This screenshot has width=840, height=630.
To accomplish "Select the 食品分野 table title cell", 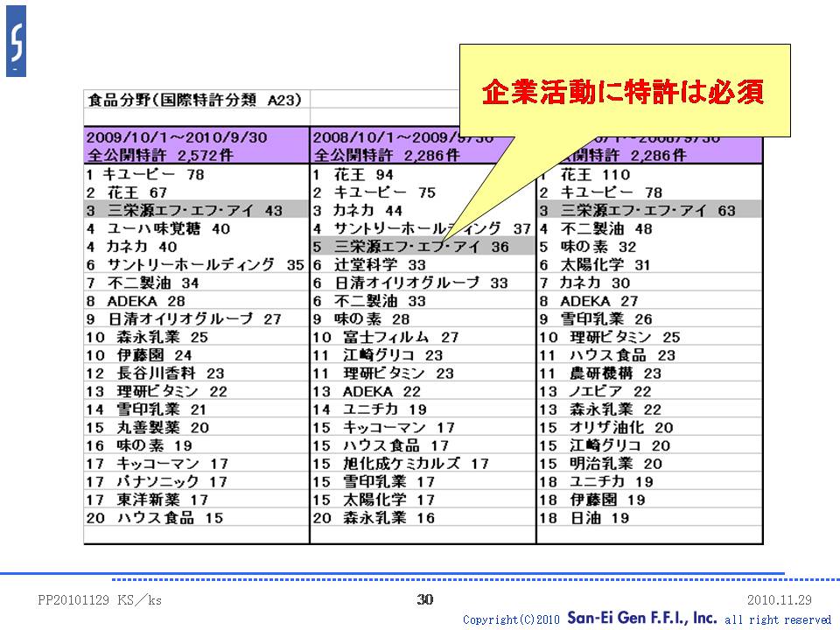I will click(x=196, y=100).
